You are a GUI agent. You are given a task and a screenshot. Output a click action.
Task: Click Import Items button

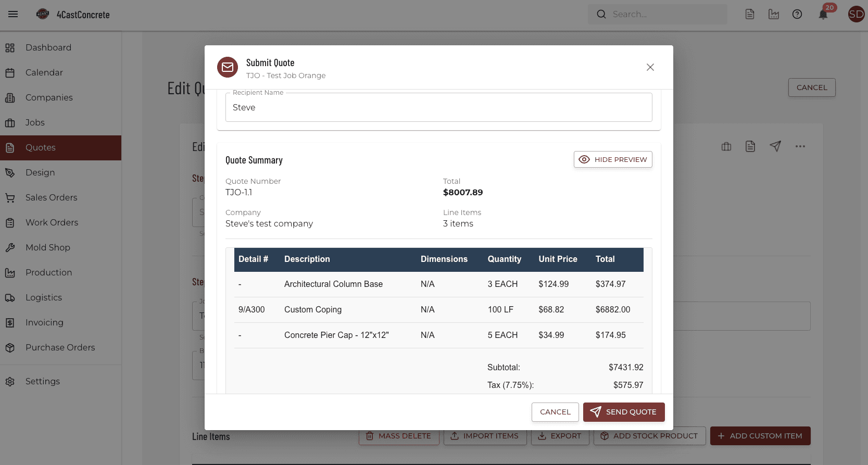tap(485, 436)
